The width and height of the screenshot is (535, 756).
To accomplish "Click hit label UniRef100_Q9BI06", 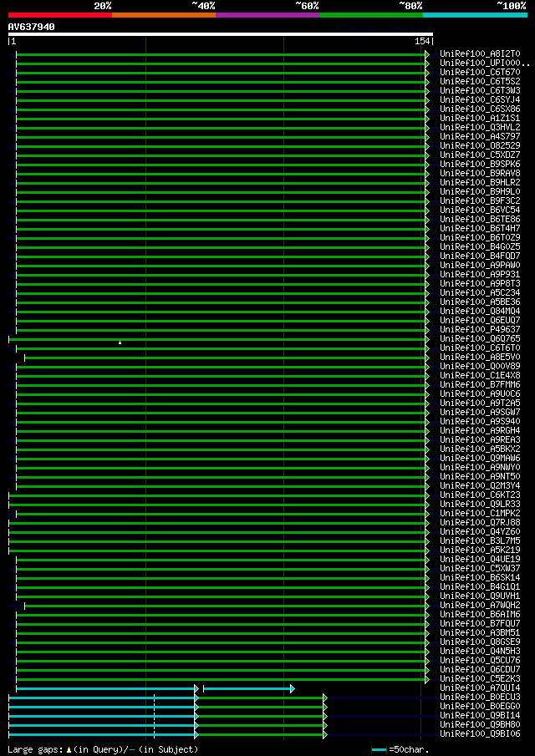I will click(480, 735).
